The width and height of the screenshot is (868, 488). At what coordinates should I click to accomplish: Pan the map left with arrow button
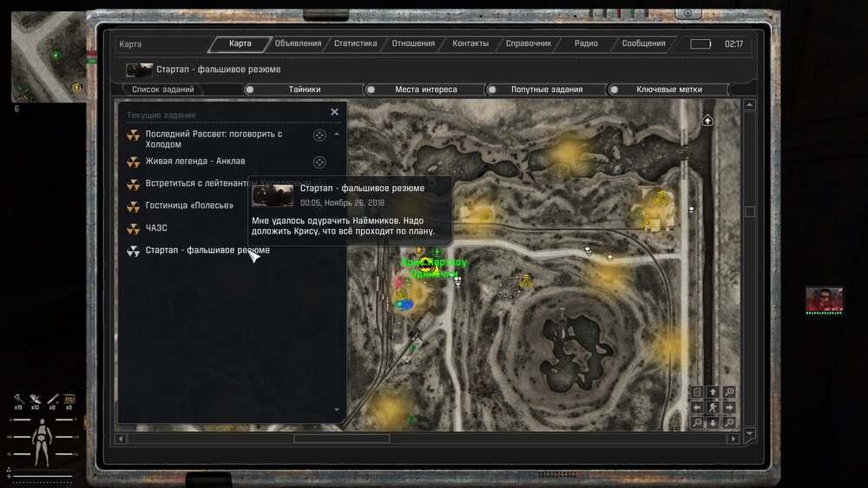697,408
